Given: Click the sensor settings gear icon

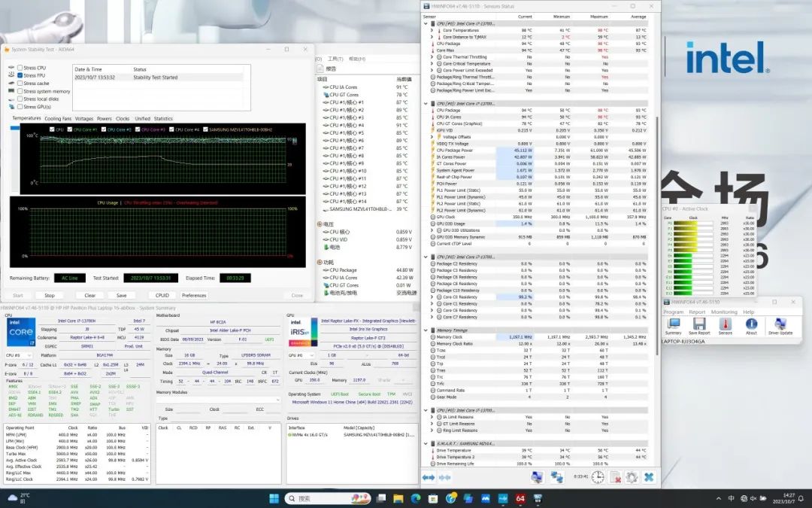Looking at the screenshot, I should 632,477.
